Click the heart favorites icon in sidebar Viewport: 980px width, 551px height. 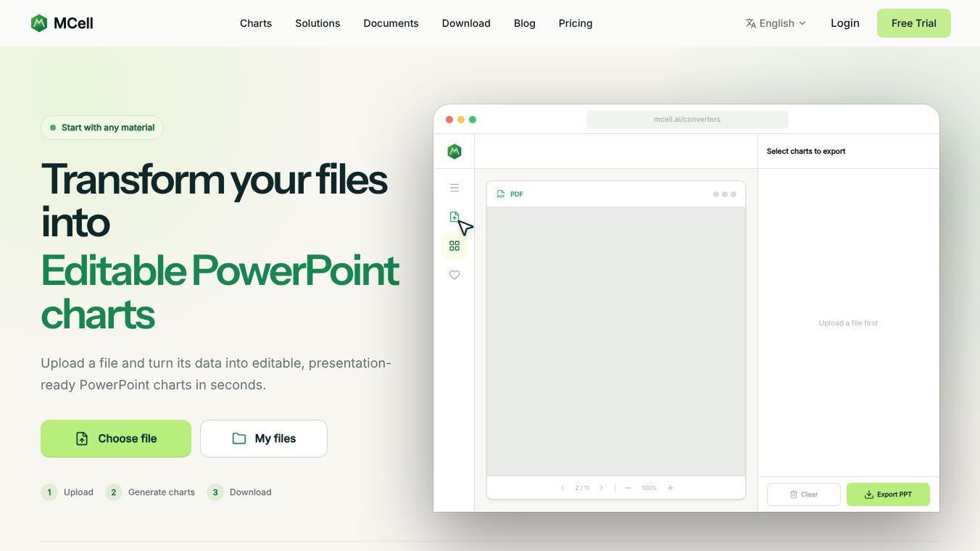454,275
